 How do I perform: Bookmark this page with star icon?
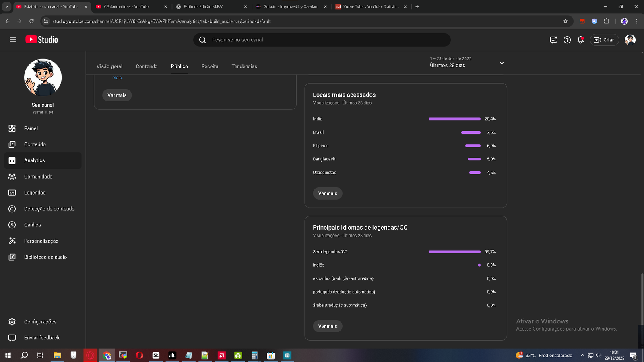click(565, 21)
